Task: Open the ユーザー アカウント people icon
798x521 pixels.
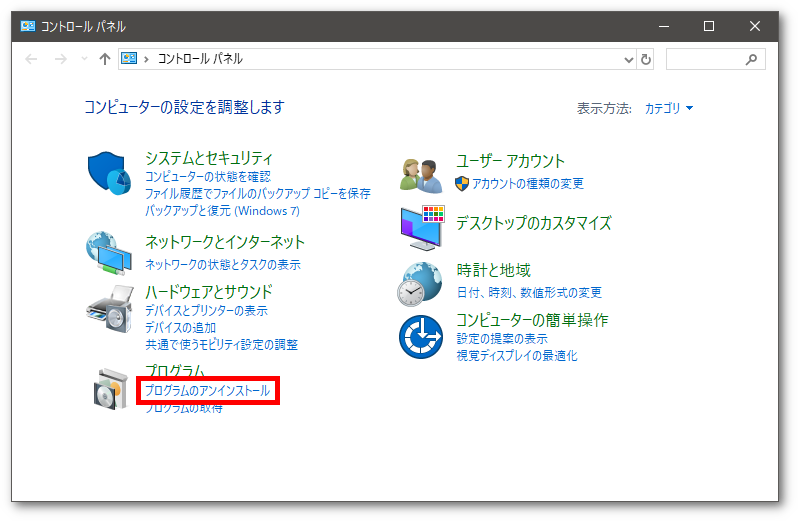Action: (x=420, y=176)
